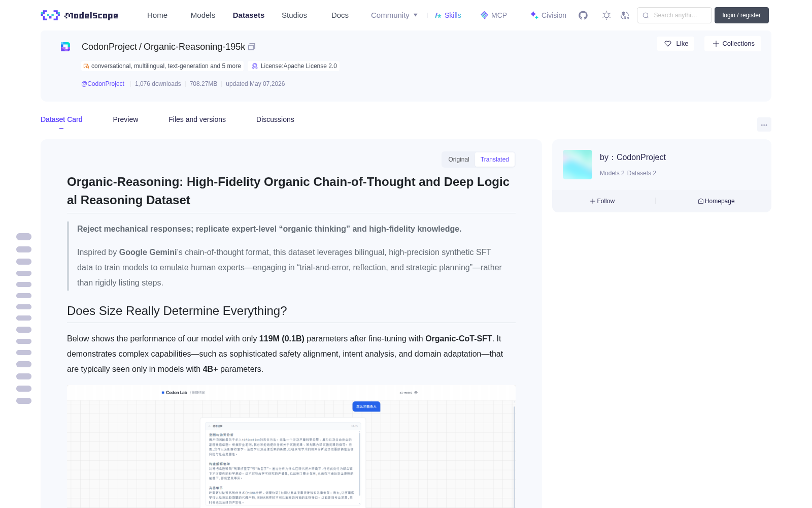Click 'Organic-Reasoning-195k' in the title

(x=194, y=47)
